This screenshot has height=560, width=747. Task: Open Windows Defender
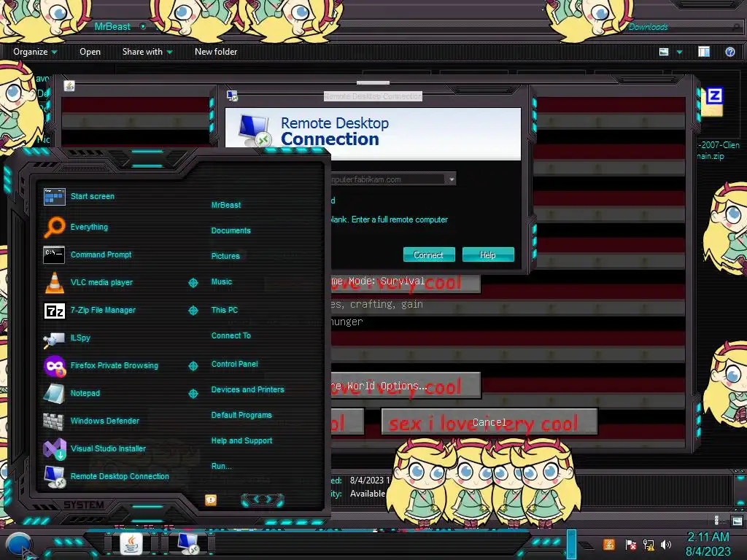click(91, 421)
